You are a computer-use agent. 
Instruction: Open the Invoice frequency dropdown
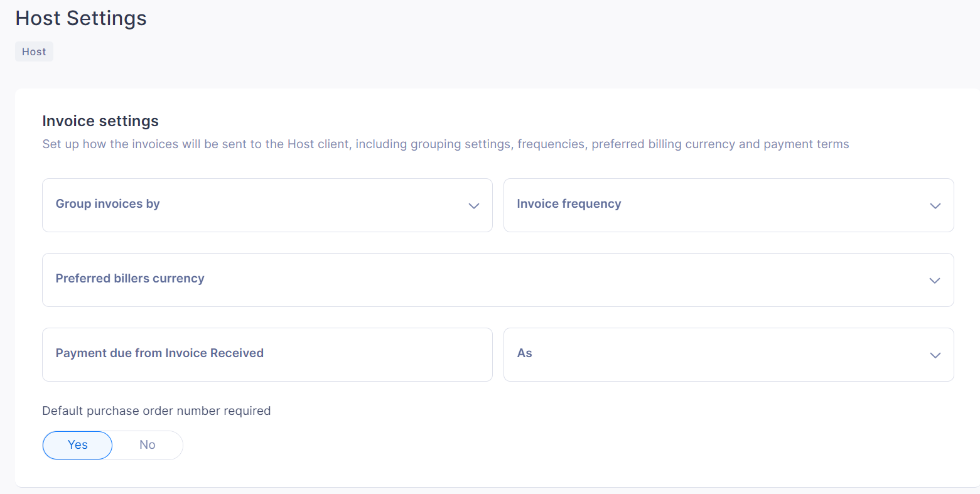point(729,205)
